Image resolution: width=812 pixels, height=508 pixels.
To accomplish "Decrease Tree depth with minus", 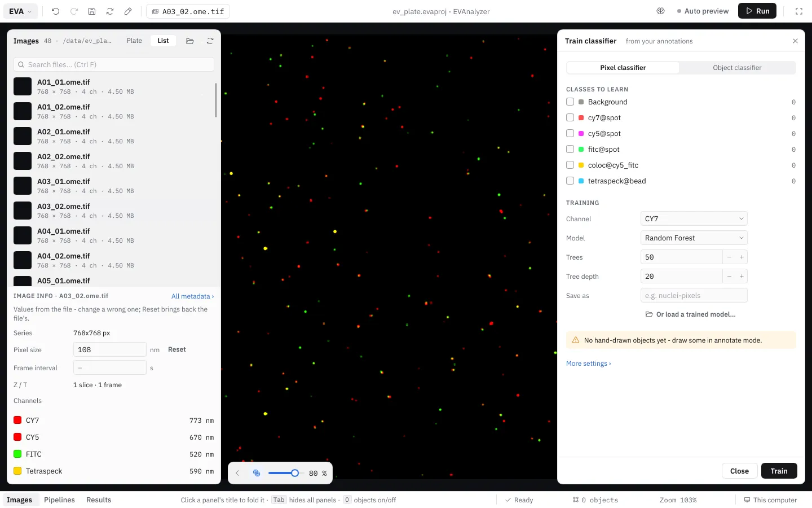I will click(729, 277).
